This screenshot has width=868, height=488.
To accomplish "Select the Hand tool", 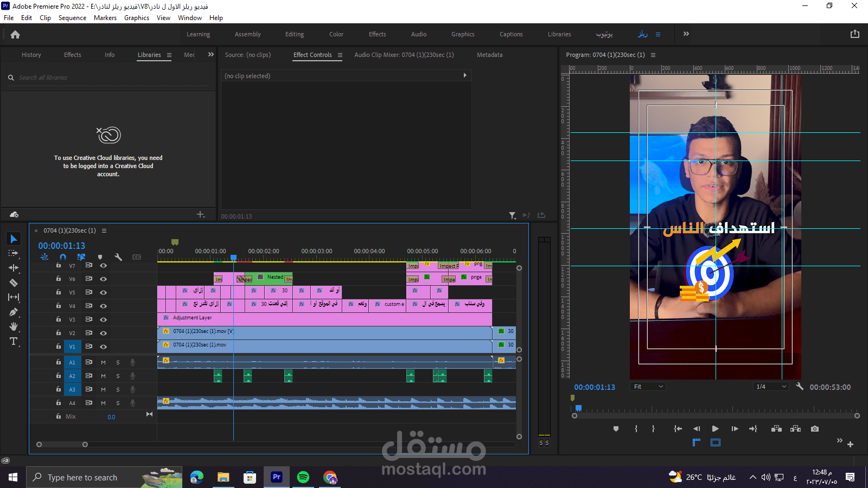I will (x=14, y=326).
